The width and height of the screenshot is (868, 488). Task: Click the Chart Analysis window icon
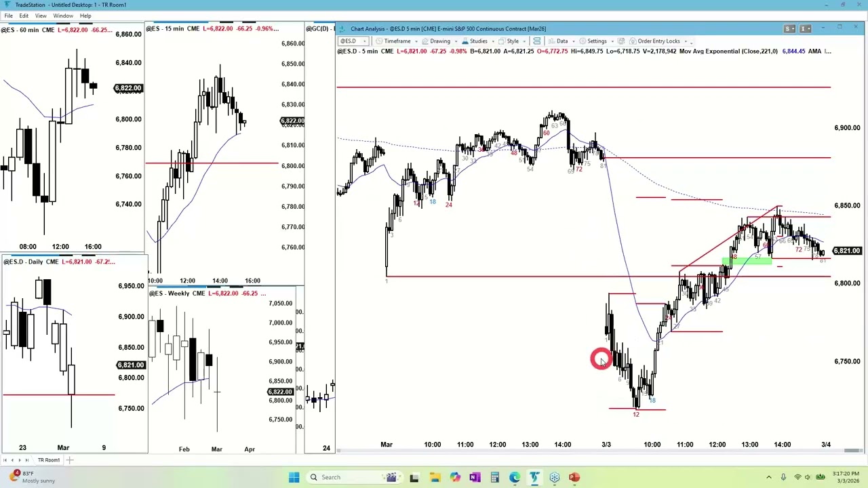pos(343,28)
